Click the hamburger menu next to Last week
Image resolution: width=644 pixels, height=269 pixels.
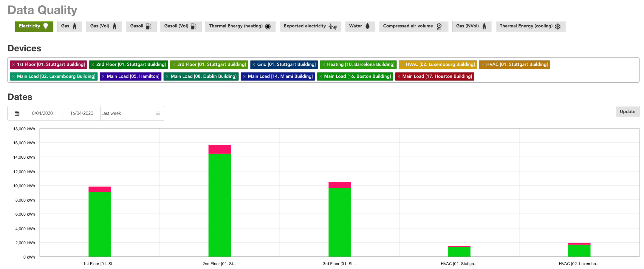[158, 113]
